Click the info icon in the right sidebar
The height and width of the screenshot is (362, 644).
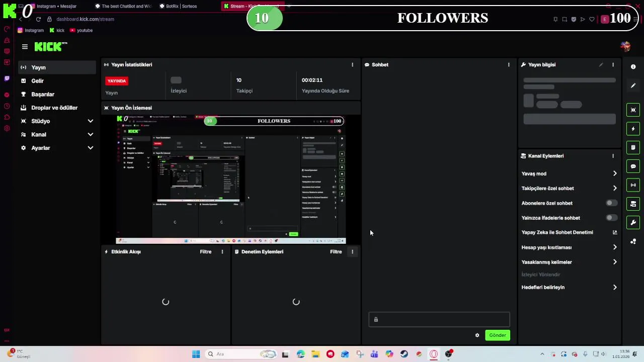(633, 67)
